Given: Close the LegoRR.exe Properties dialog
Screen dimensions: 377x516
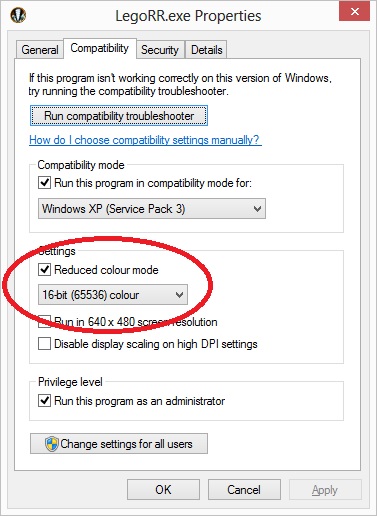Looking at the screenshot, I should [354, 12].
